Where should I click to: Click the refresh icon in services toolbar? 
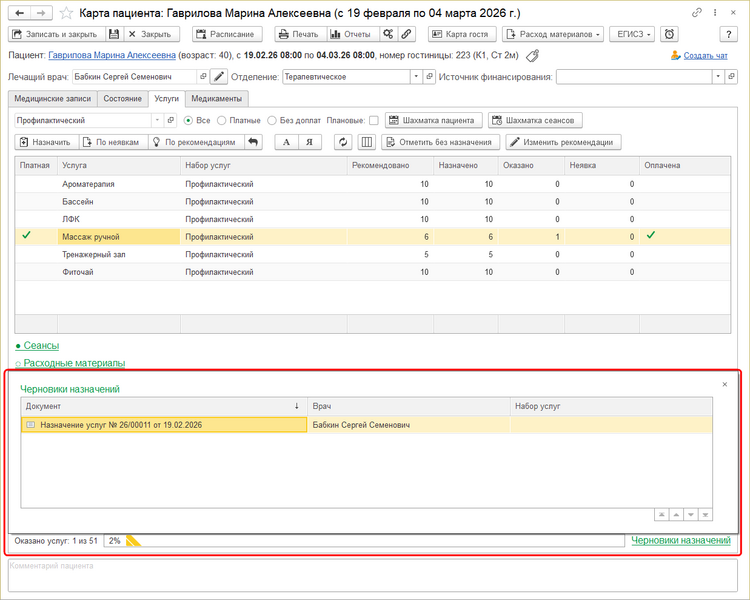pyautogui.click(x=343, y=142)
